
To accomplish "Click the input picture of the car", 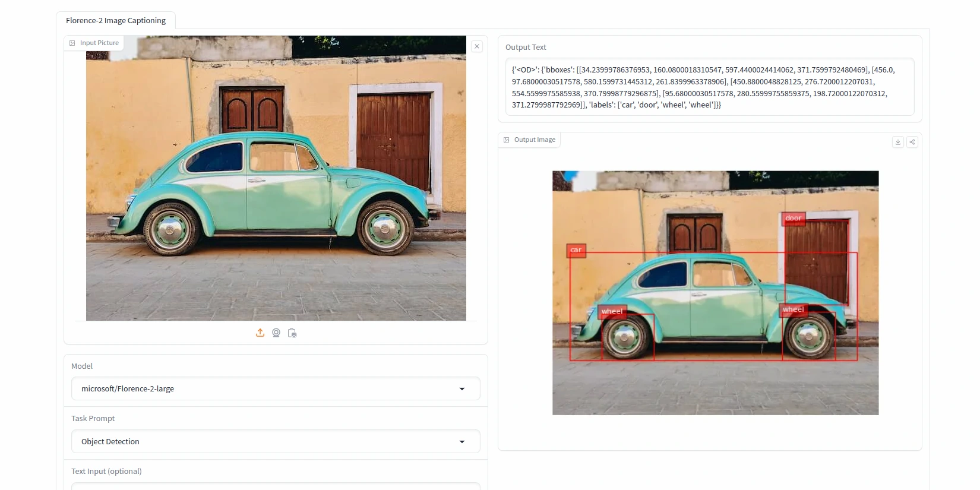I will pos(276,178).
